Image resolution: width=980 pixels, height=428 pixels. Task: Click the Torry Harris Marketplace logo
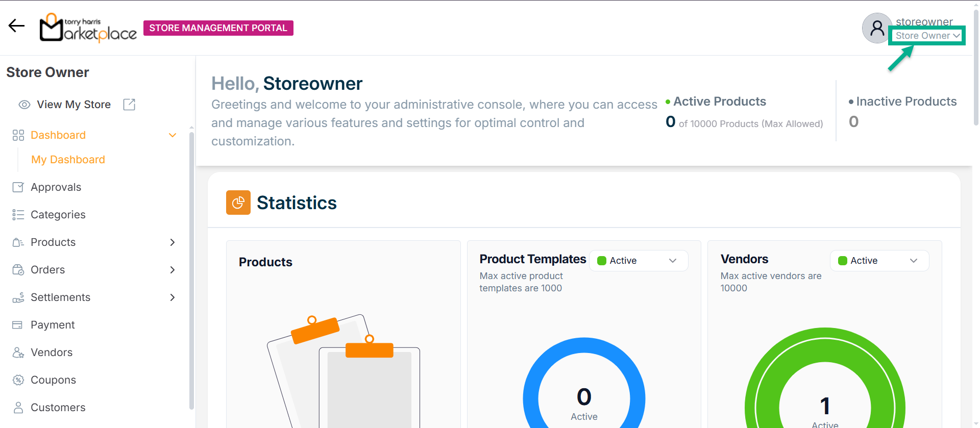tap(88, 28)
